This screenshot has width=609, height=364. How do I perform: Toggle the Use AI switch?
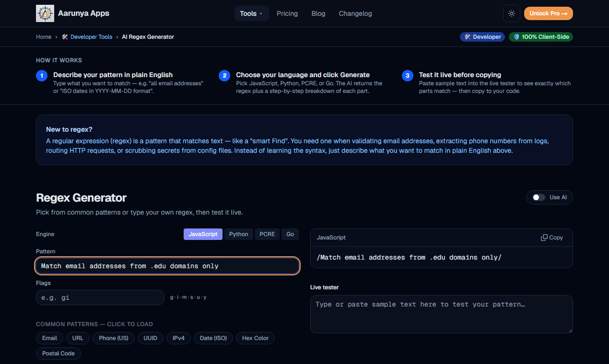(x=539, y=197)
